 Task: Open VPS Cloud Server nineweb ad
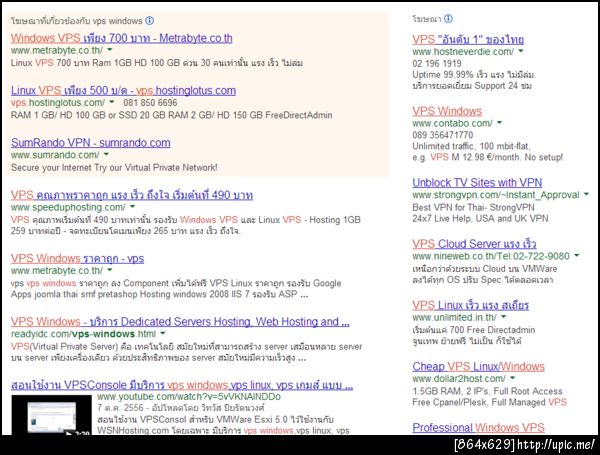tap(474, 244)
